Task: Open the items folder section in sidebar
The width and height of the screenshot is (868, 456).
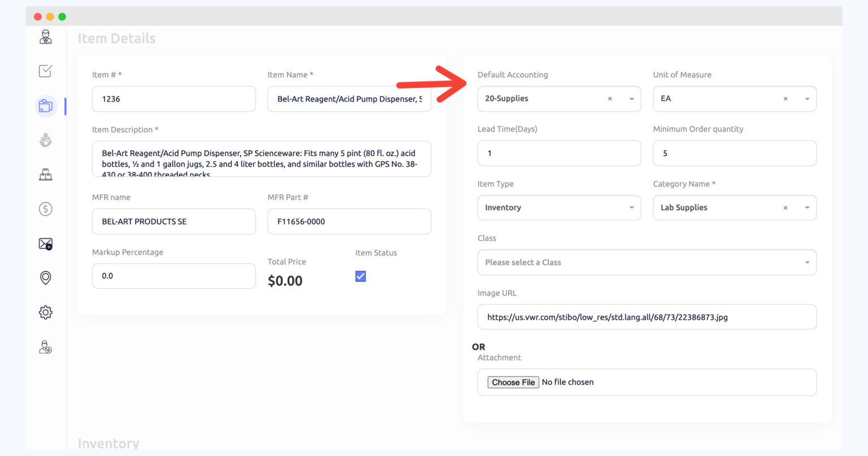Action: pyautogui.click(x=45, y=106)
